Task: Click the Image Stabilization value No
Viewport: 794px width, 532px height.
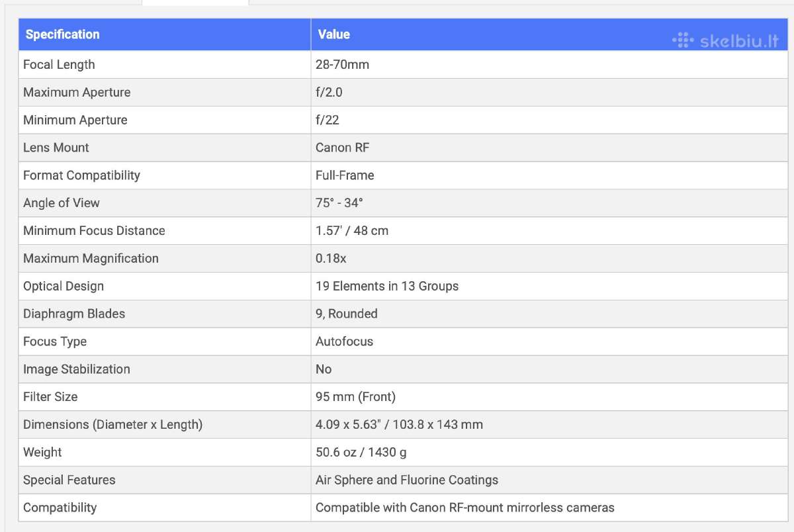Action: pyautogui.click(x=324, y=369)
